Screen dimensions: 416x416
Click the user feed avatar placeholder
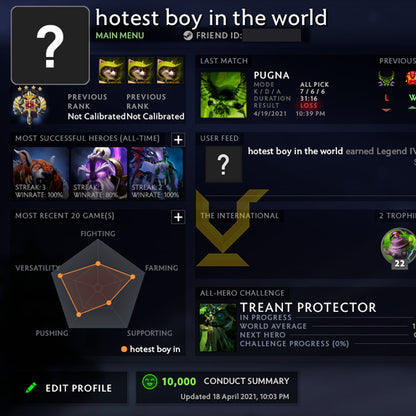(x=224, y=164)
